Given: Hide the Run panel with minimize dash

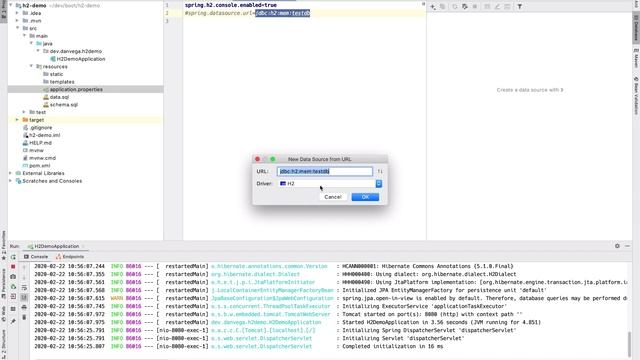Looking at the screenshot, I should (x=627, y=246).
